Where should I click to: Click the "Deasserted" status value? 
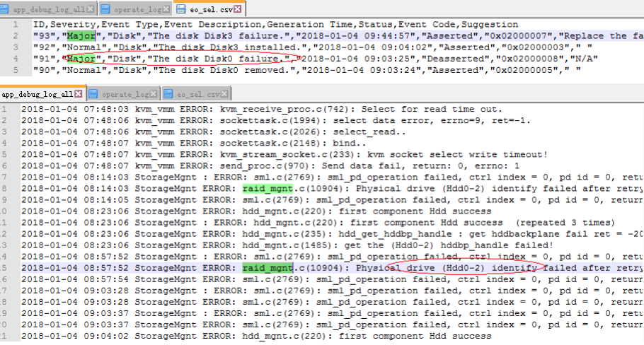coord(456,59)
